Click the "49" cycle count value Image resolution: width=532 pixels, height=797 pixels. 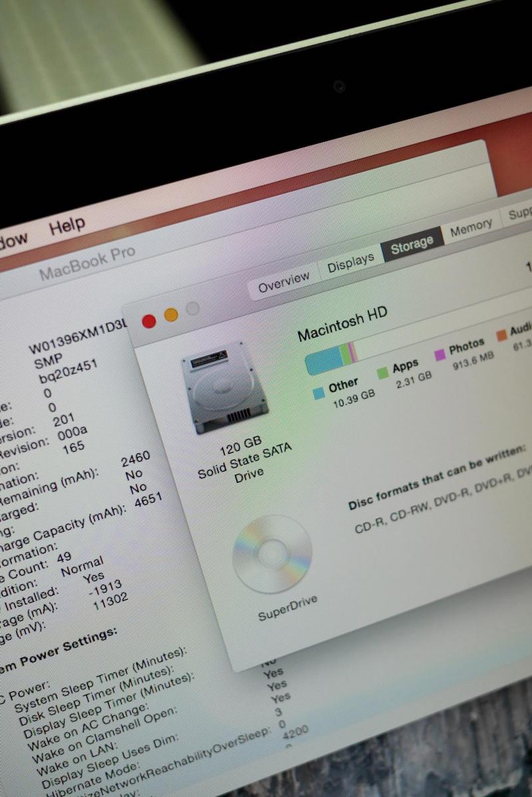click(x=64, y=558)
